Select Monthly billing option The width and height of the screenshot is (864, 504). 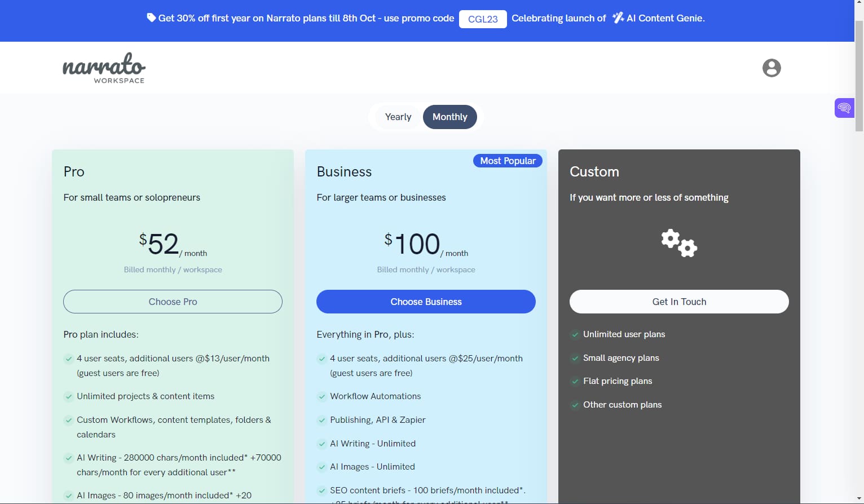[449, 117]
